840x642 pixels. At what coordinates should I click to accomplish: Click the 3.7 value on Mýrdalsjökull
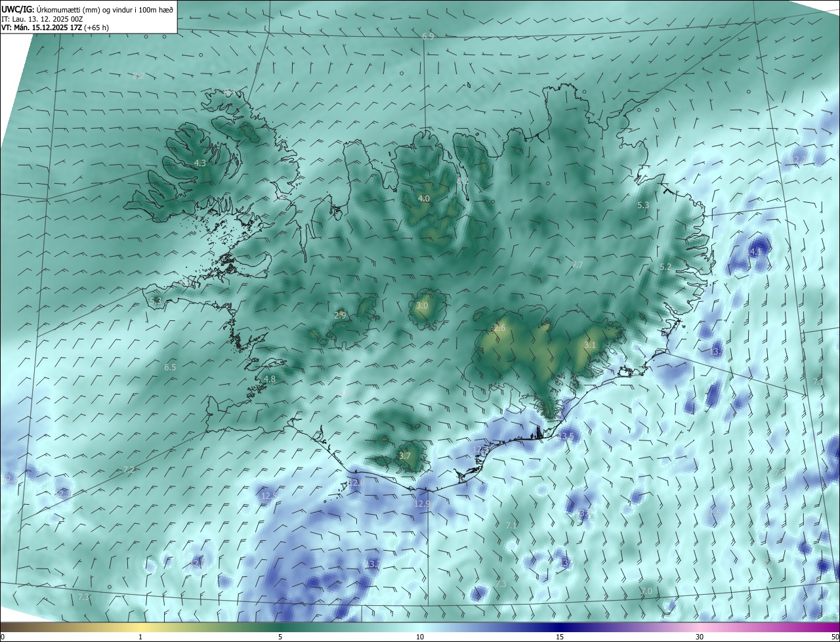click(405, 456)
